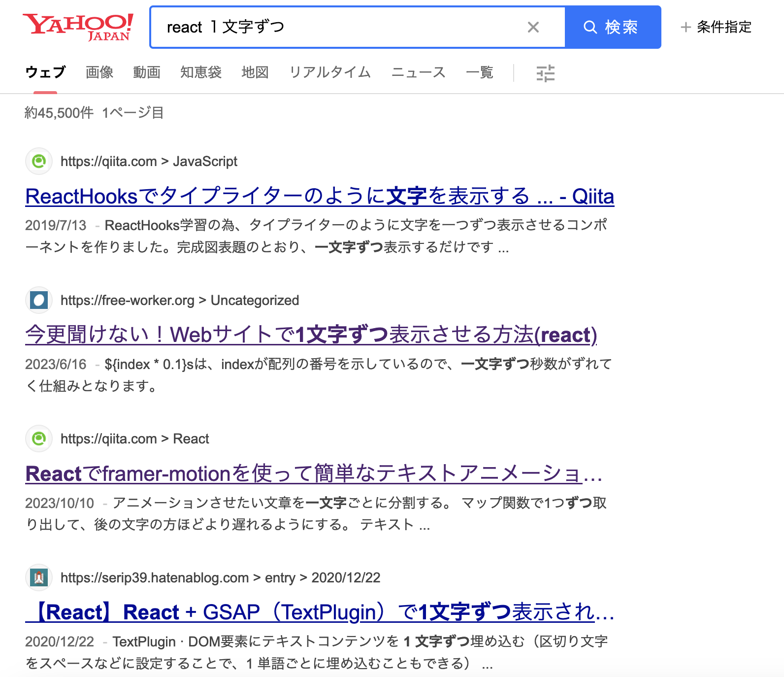Switch to the 画像 tab
Screen dimensions: 784x677
(x=99, y=72)
